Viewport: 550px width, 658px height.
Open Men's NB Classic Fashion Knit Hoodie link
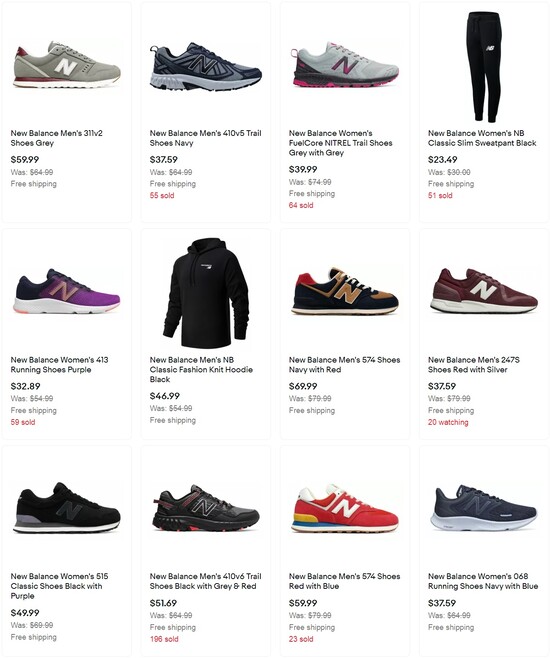201,370
